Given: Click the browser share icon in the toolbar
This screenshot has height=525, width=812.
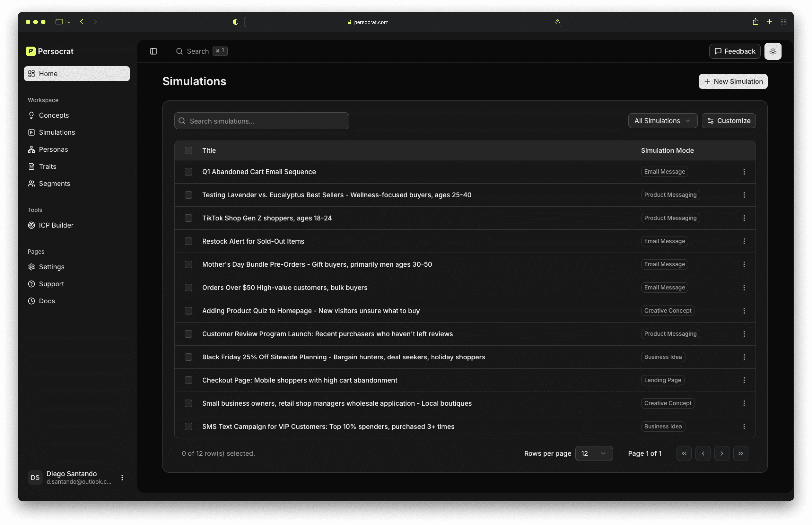Looking at the screenshot, I should (x=755, y=22).
